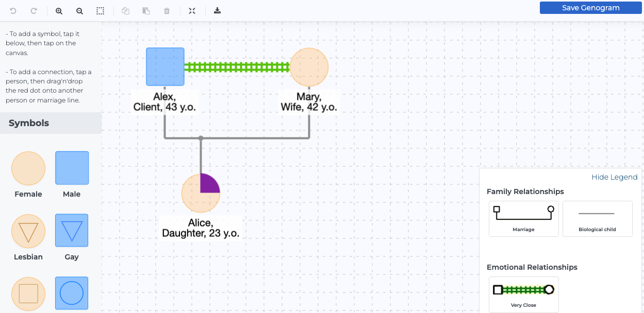Click the Symbols section header
Screen dimensions: 644x313
(51, 123)
